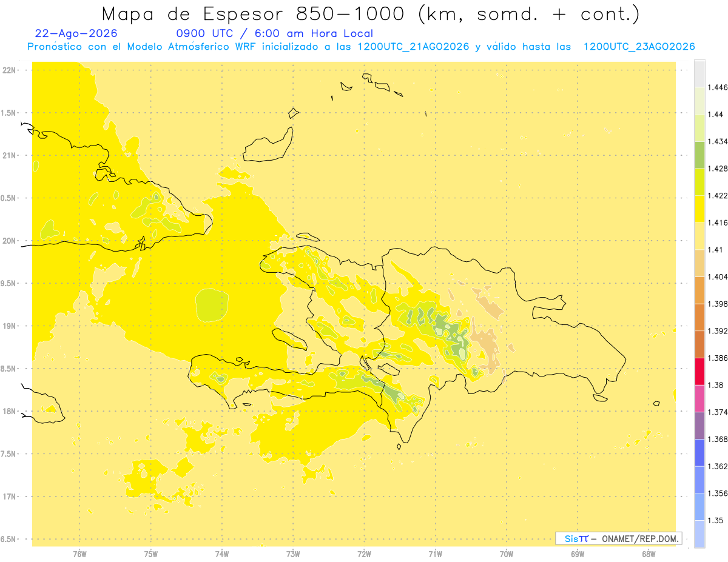Click the '75W' longitude label
Screen dimensions: 728x562
(x=151, y=555)
